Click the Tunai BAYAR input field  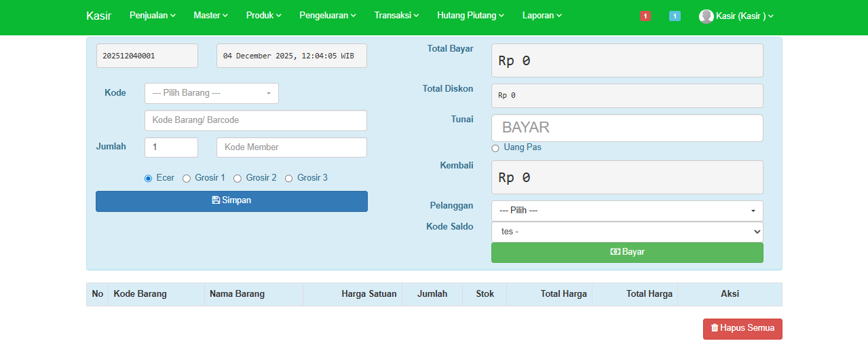click(x=626, y=128)
